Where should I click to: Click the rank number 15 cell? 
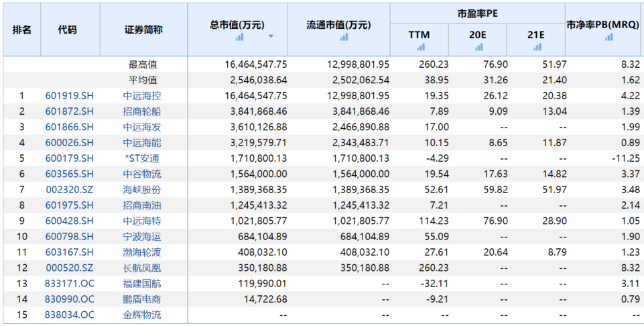point(21,315)
